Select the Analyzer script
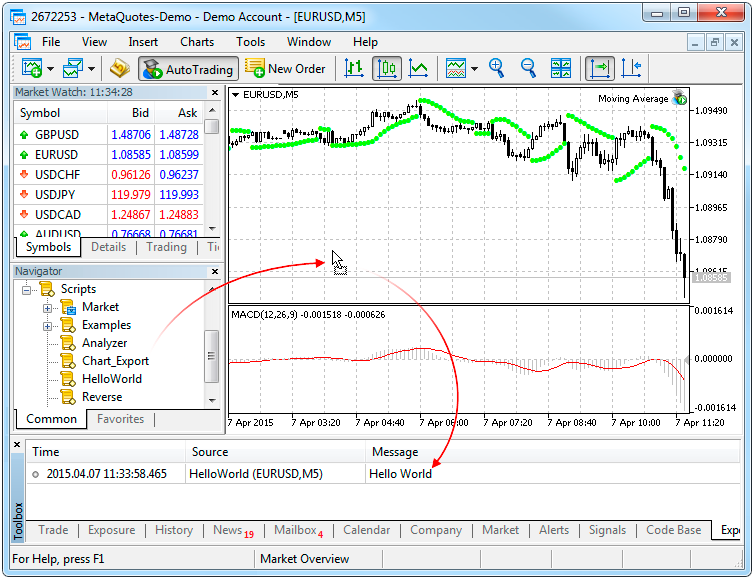This screenshot has height=578, width=753. click(104, 343)
